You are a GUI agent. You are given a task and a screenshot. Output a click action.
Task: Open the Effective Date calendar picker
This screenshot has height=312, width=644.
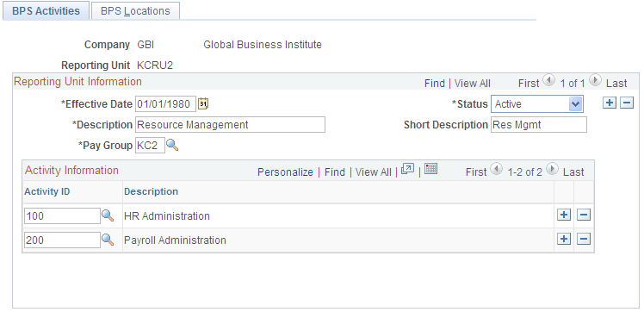(203, 104)
